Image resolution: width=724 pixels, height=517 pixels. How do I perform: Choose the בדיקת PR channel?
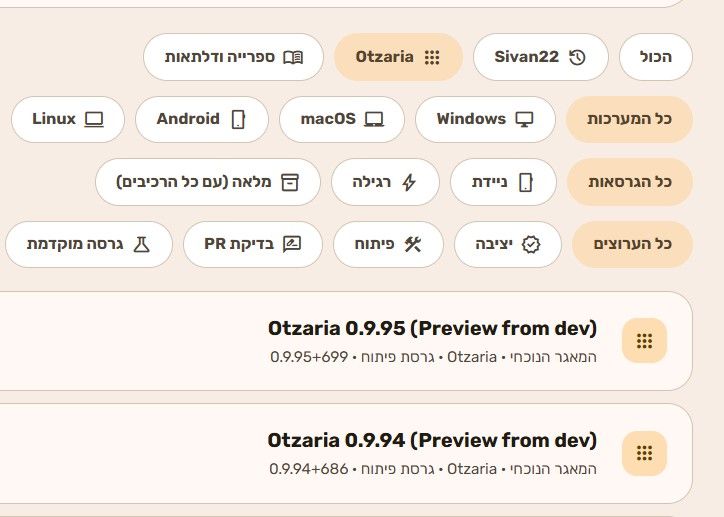253,244
